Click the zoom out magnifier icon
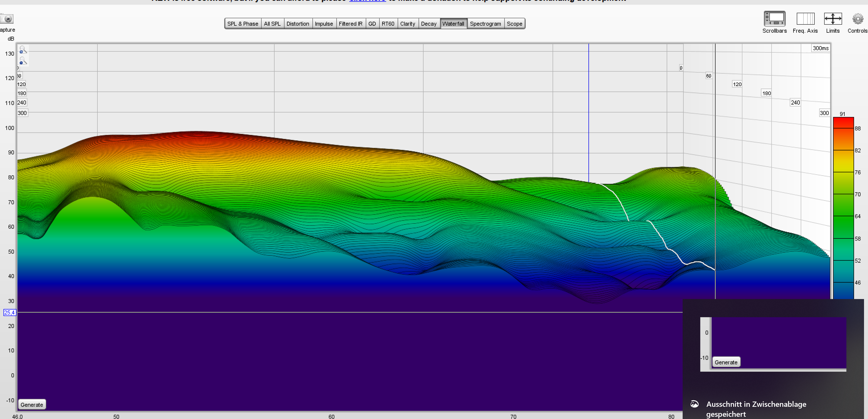This screenshot has height=419, width=868. pos(23,61)
